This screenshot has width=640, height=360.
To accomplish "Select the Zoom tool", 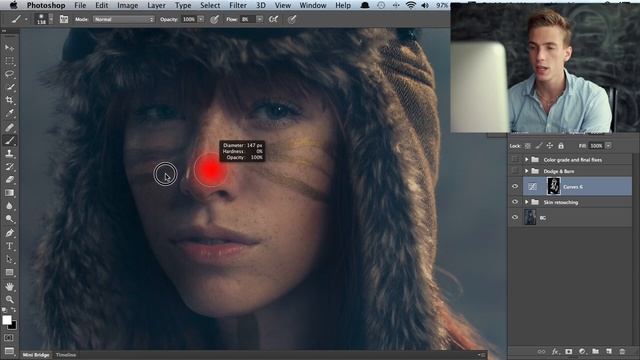I will (x=9, y=300).
